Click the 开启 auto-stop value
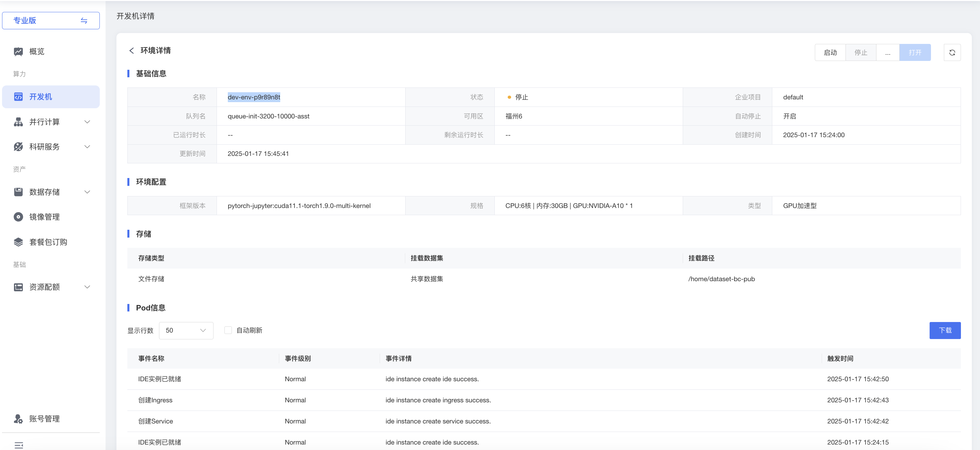 789,116
